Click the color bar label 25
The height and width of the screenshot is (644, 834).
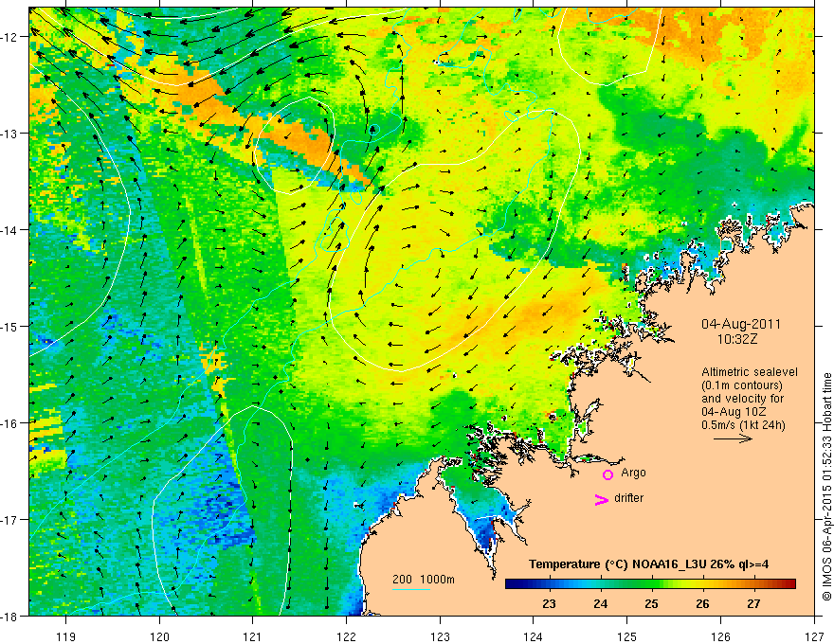[x=652, y=604]
